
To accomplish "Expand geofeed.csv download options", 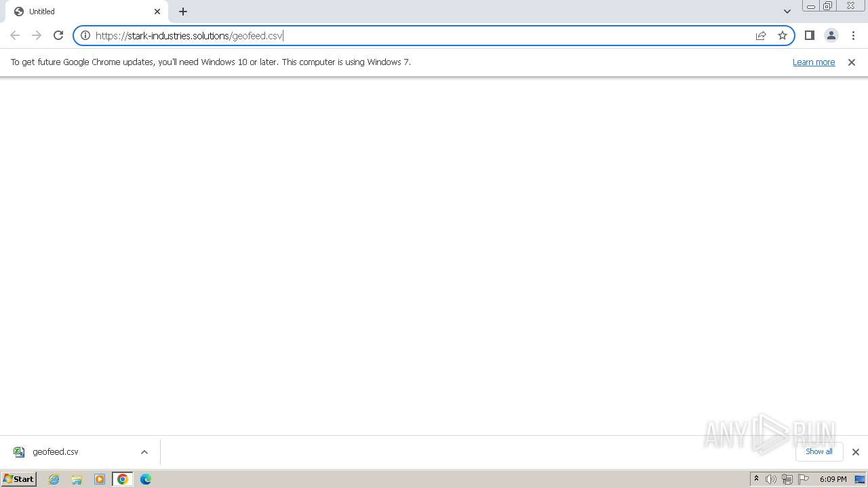I will point(144,452).
